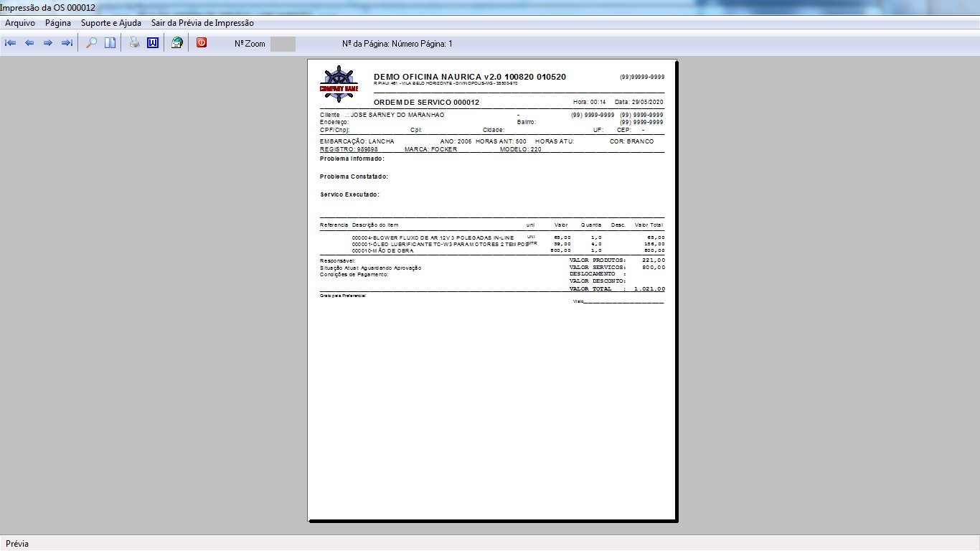Open the Página menu

click(58, 23)
